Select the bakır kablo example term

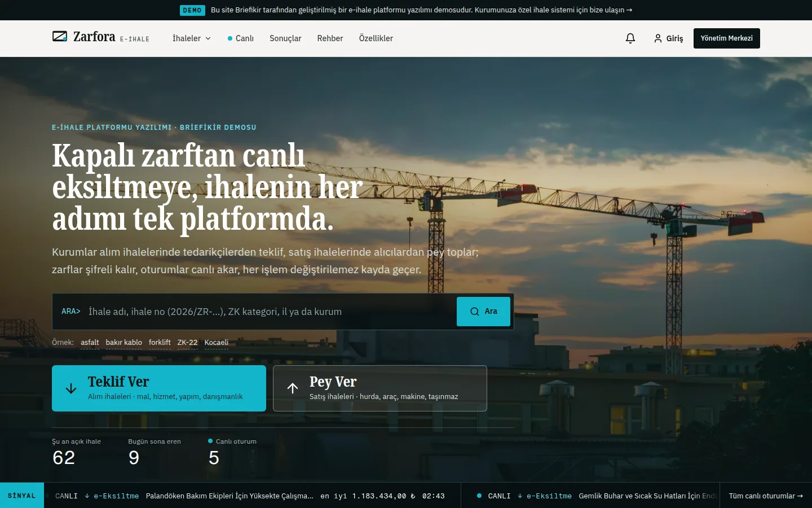[x=123, y=343]
